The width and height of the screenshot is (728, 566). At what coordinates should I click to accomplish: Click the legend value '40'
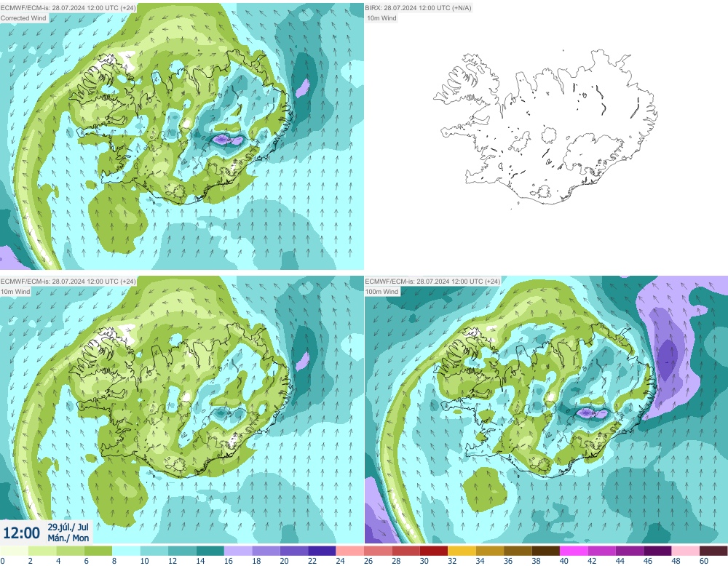tap(564, 561)
